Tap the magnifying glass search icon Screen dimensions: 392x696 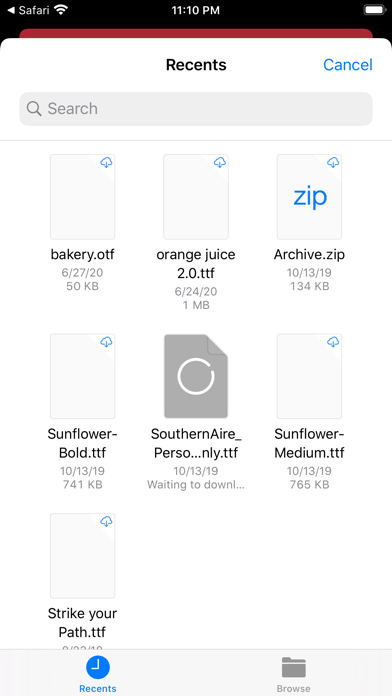coord(34,108)
